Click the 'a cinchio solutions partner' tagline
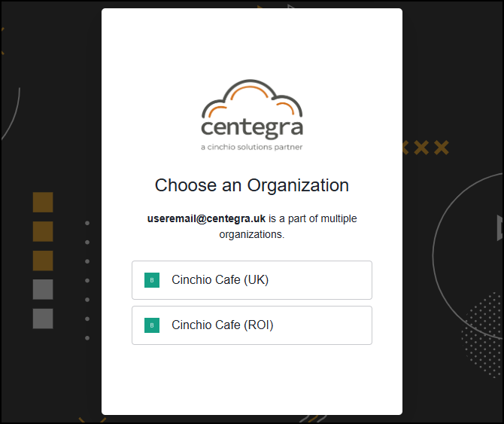 point(252,147)
